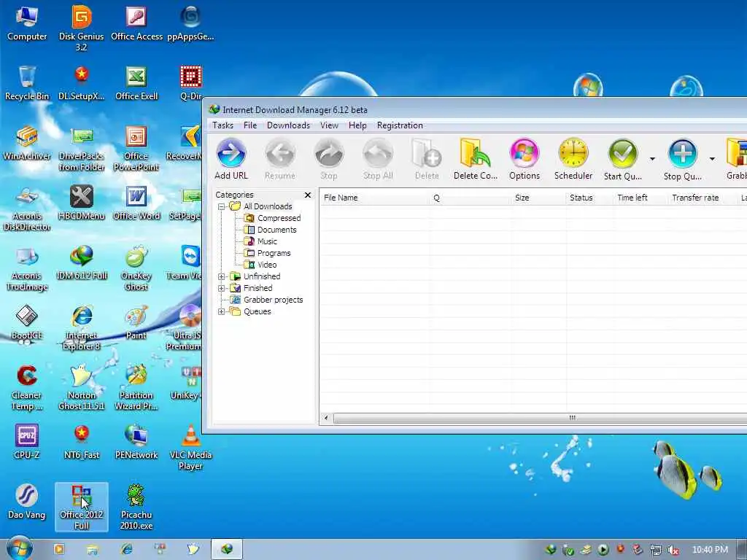Expand the Finished tree node
The height and width of the screenshot is (560, 747).
(x=222, y=288)
